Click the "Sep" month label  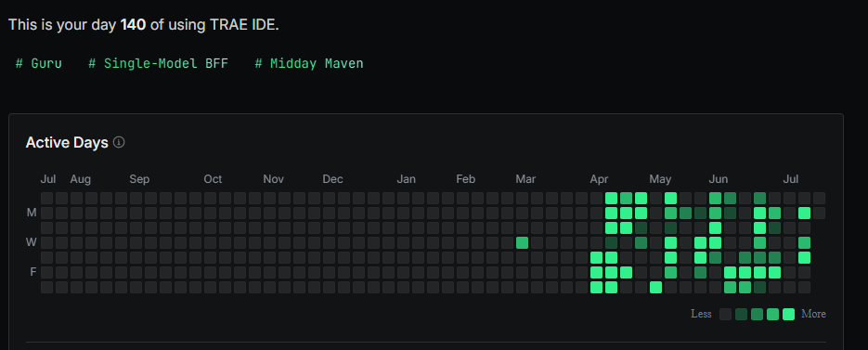(139, 179)
